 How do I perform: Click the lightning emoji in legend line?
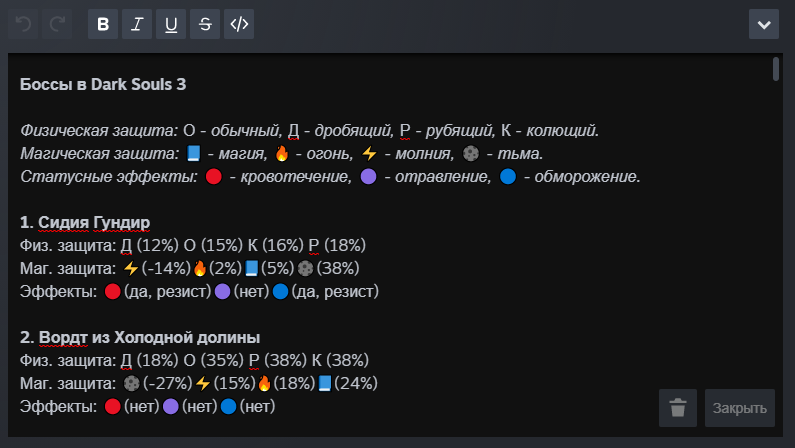pos(369,154)
